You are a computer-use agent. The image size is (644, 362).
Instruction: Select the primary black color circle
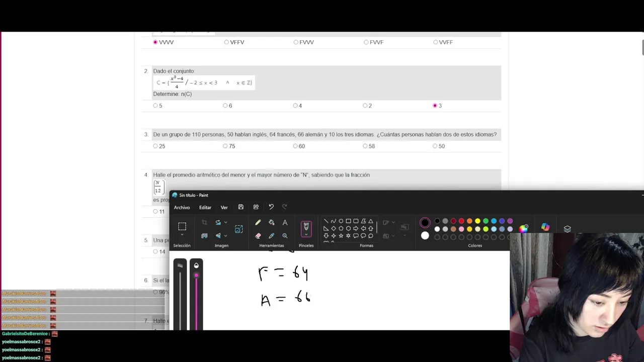tap(425, 223)
